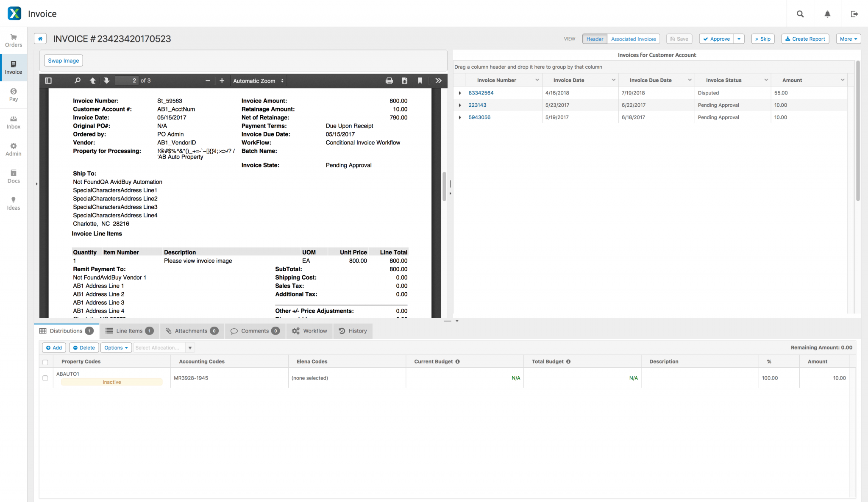Select the Orders icon in the sidebar
Viewport: 868px width, 502px height.
tap(13, 40)
